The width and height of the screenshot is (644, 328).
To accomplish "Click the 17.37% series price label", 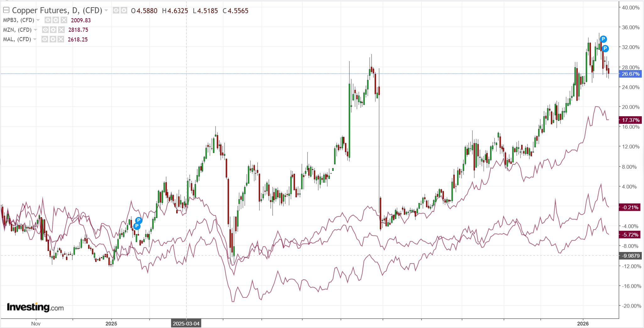I will coord(630,120).
